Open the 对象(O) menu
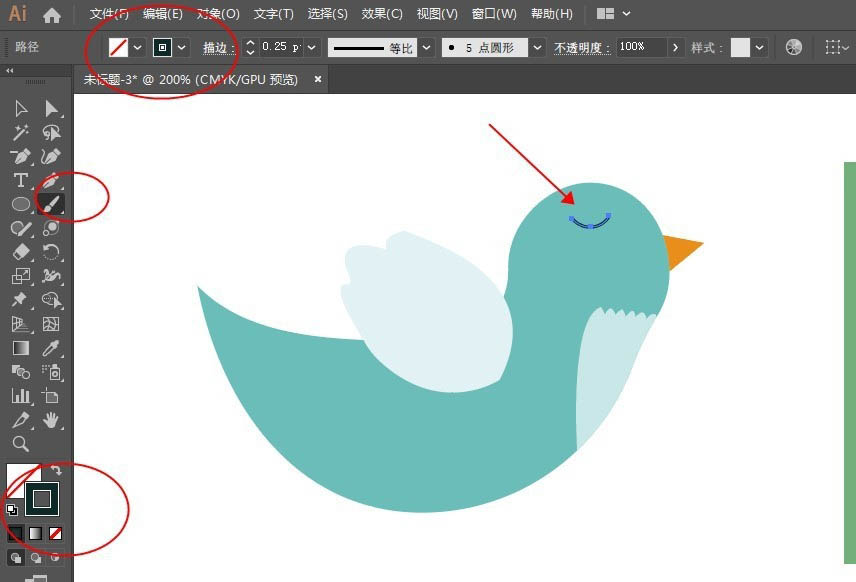 218,14
